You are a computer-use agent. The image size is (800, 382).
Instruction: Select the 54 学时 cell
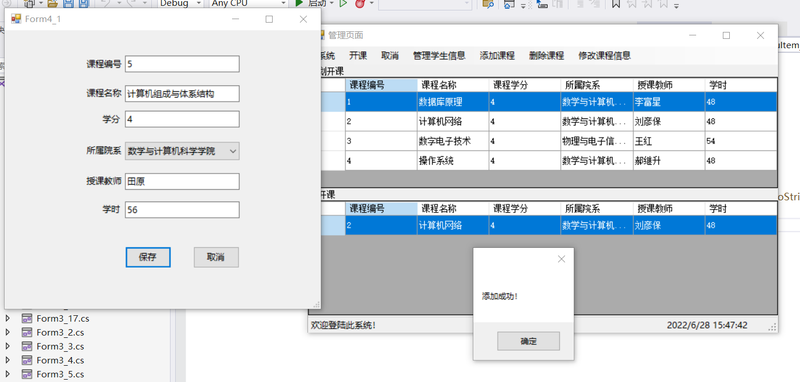[741, 141]
